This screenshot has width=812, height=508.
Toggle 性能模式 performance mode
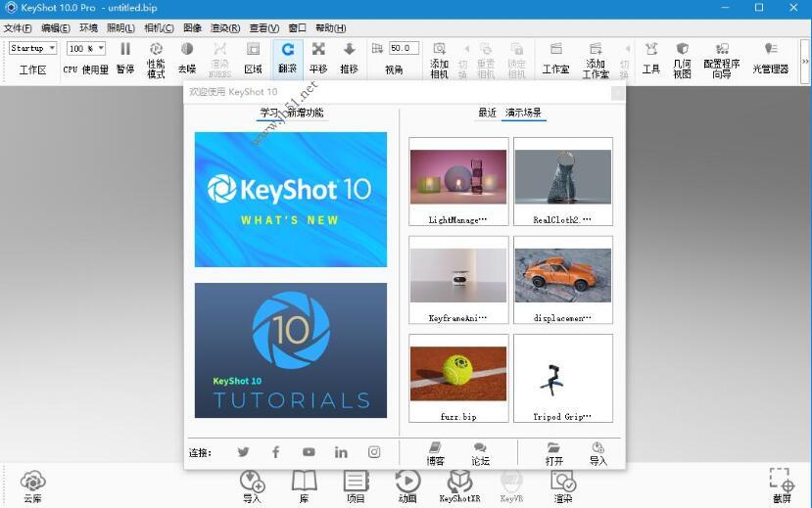pyautogui.click(x=156, y=60)
